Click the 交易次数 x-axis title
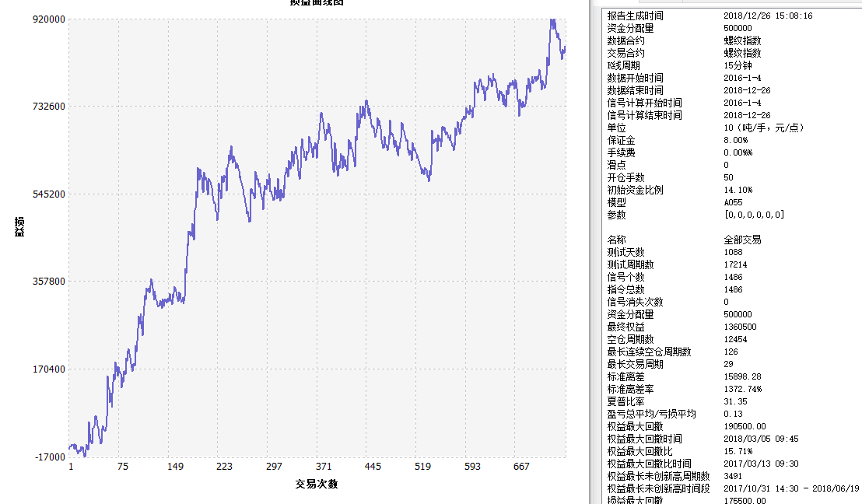Image resolution: width=862 pixels, height=504 pixels. click(x=317, y=485)
